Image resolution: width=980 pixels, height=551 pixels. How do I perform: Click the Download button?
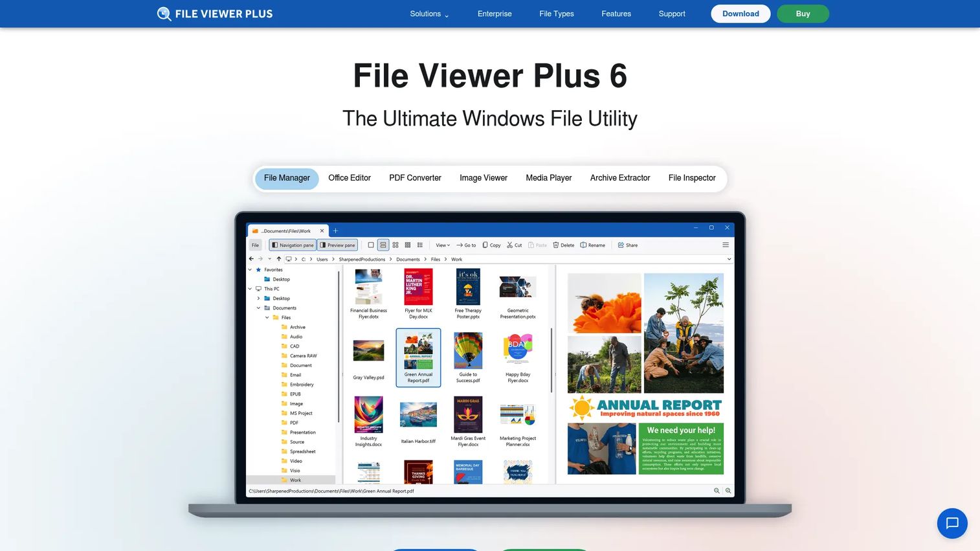point(741,14)
